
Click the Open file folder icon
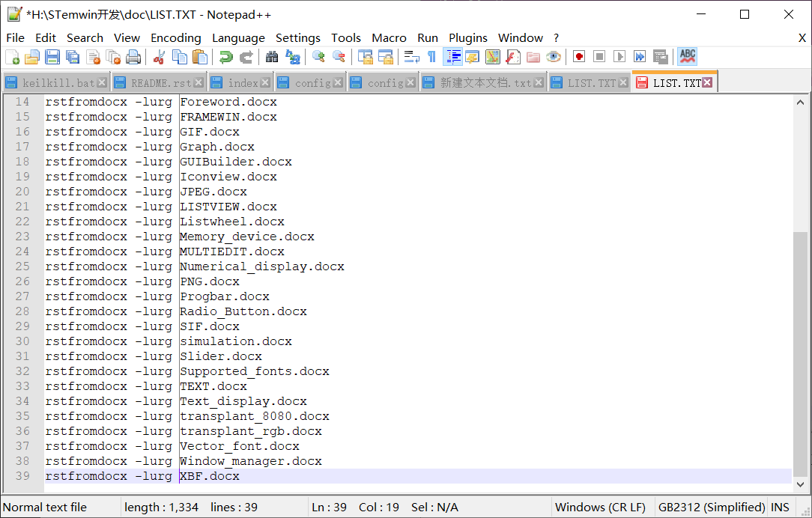click(x=32, y=57)
